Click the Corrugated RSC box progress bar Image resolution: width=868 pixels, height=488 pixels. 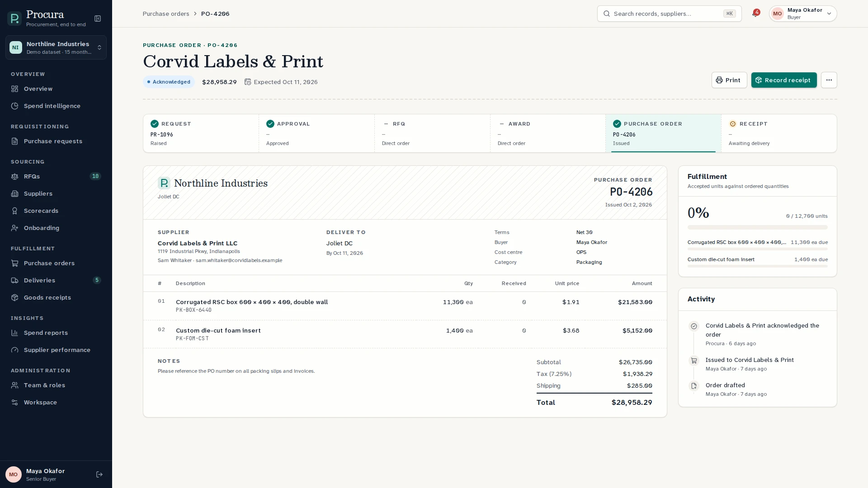pos(758,249)
